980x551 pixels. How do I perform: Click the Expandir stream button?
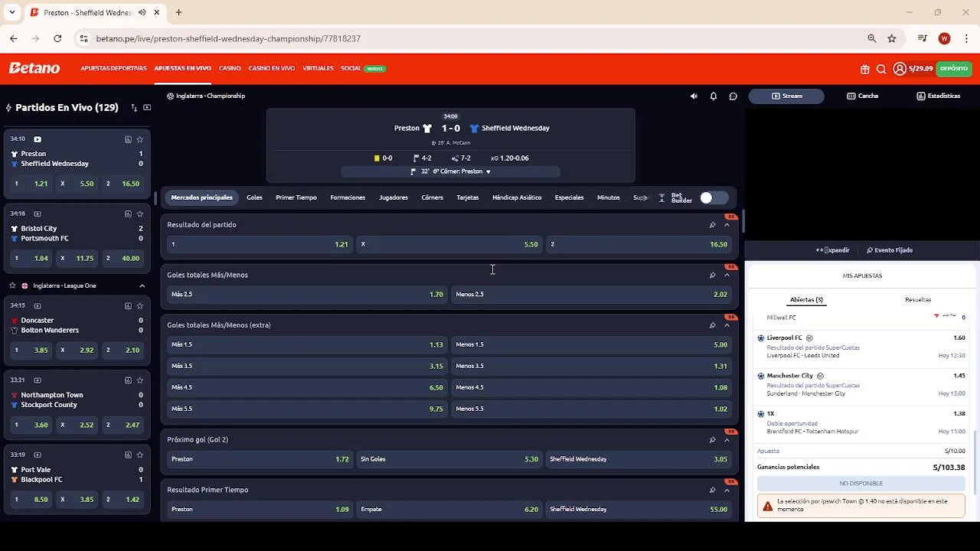coord(833,250)
